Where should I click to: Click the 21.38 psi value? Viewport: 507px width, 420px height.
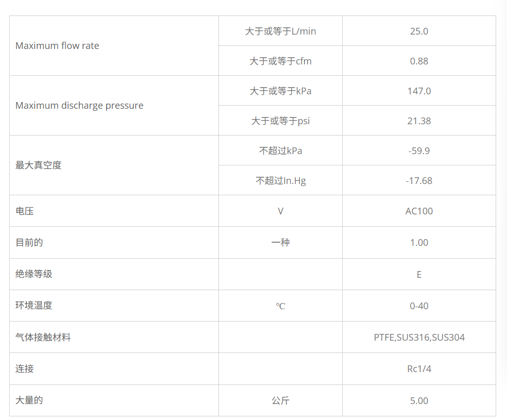click(x=419, y=121)
